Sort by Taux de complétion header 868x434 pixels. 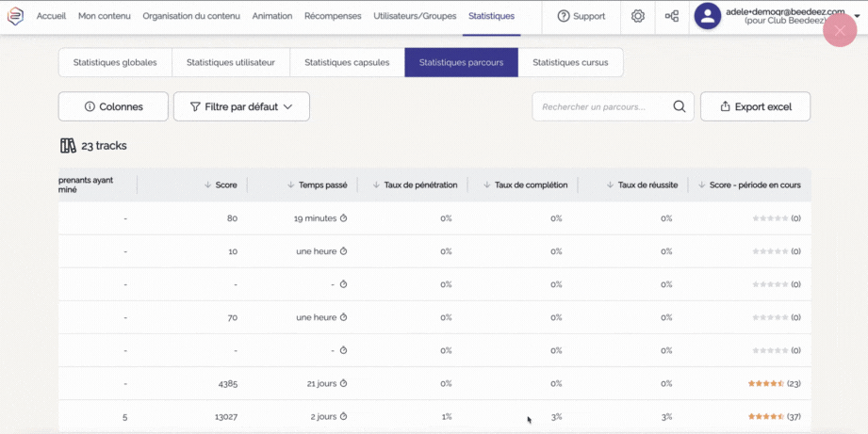coord(486,185)
